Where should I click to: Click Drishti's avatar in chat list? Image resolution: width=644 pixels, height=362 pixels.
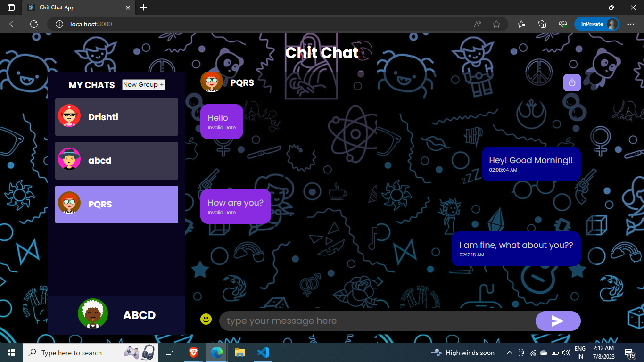pyautogui.click(x=69, y=116)
